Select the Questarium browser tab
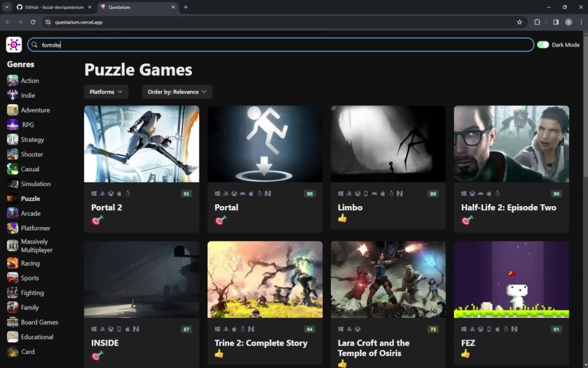Screen dimensions: 588x368 pyautogui.click(x=137, y=7)
